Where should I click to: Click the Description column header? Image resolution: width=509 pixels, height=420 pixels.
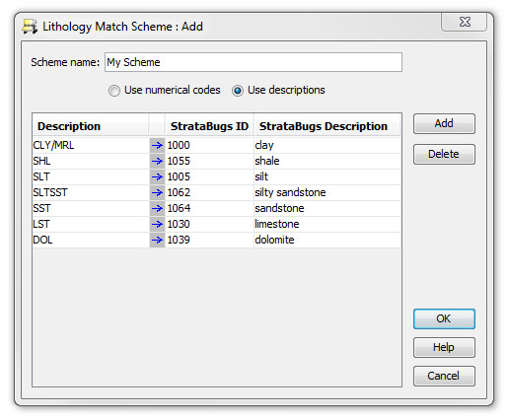(x=91, y=126)
